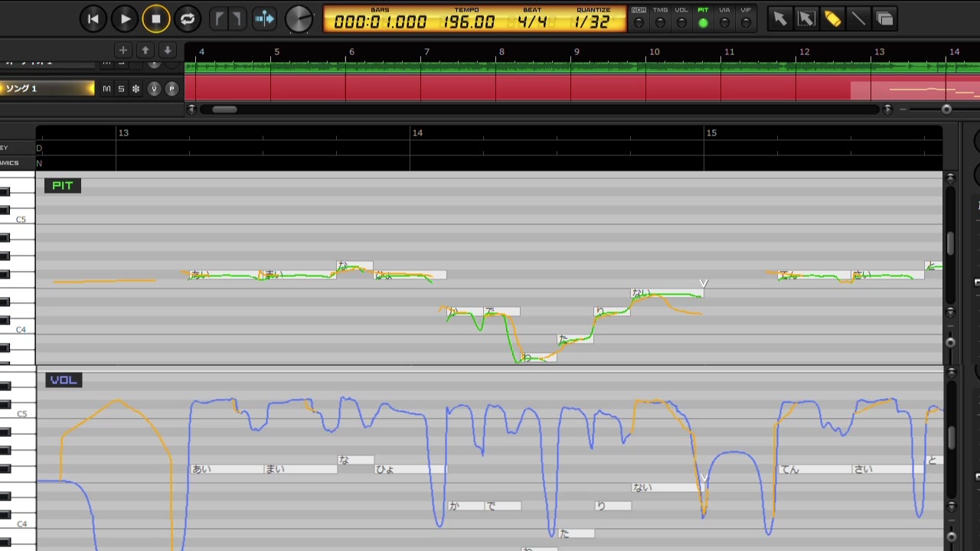Open the BEAT 4/4 time signature selector
980x551 pixels.
click(532, 21)
